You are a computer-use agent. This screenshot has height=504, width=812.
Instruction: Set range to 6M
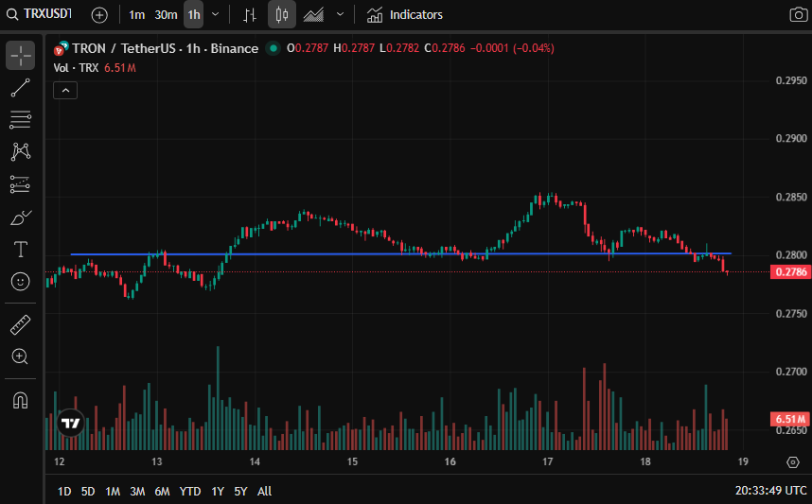162,491
